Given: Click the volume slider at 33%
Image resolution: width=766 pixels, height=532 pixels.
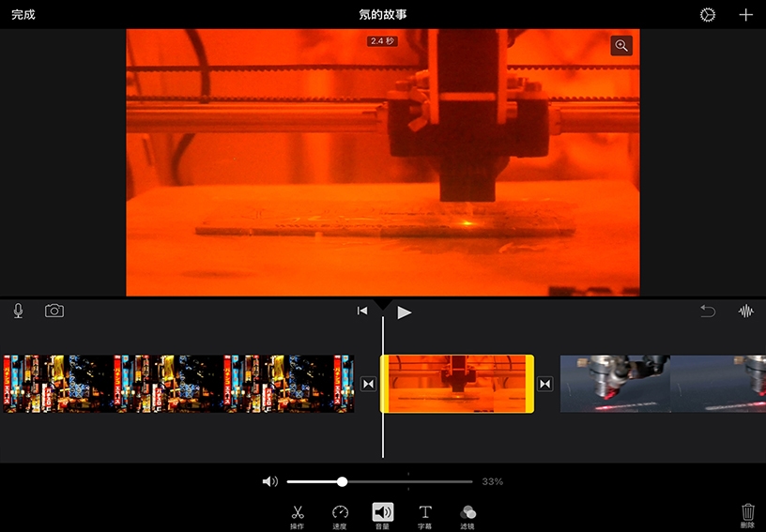Looking at the screenshot, I should pyautogui.click(x=343, y=481).
